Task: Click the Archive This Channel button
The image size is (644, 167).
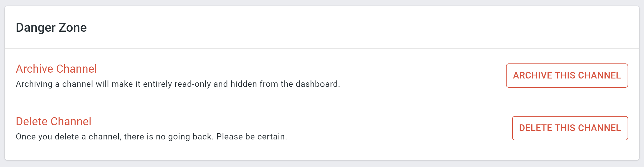Action: point(567,75)
